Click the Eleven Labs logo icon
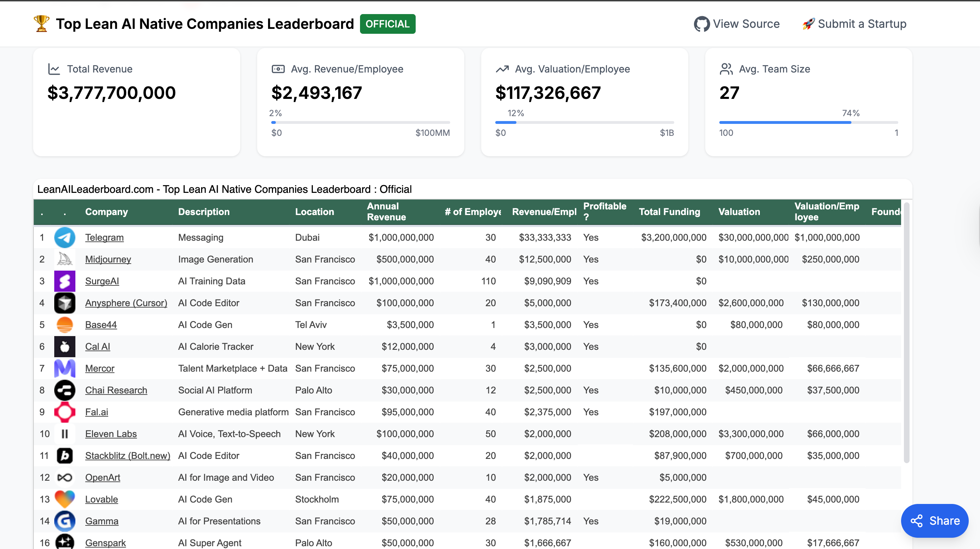Screen dimensions: 980x549 pyautogui.click(x=65, y=434)
